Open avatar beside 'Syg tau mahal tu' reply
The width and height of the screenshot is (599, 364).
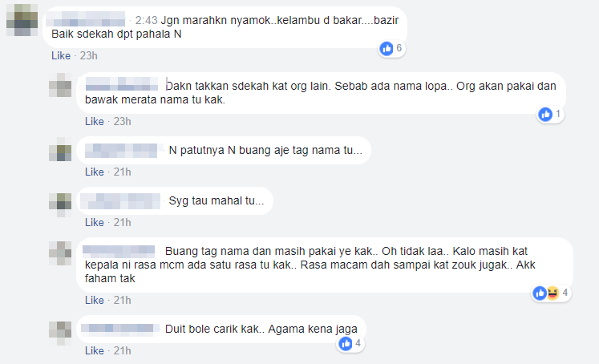tap(60, 204)
